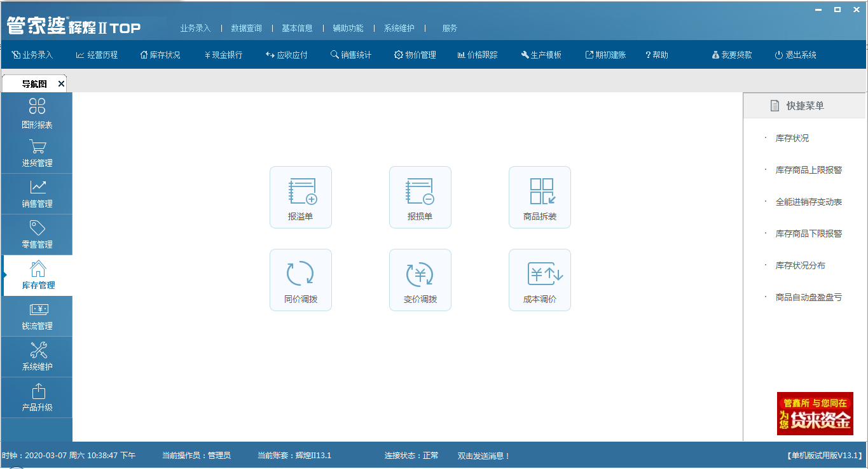Open the 基本信息 menu
868x469 pixels.
(297, 28)
